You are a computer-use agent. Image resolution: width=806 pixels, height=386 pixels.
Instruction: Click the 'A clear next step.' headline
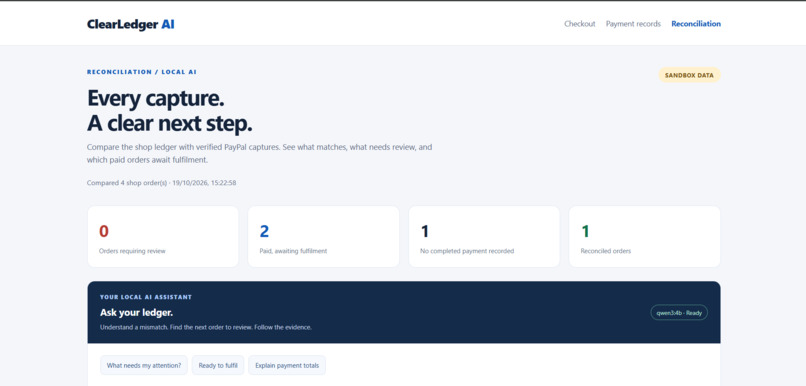(170, 123)
